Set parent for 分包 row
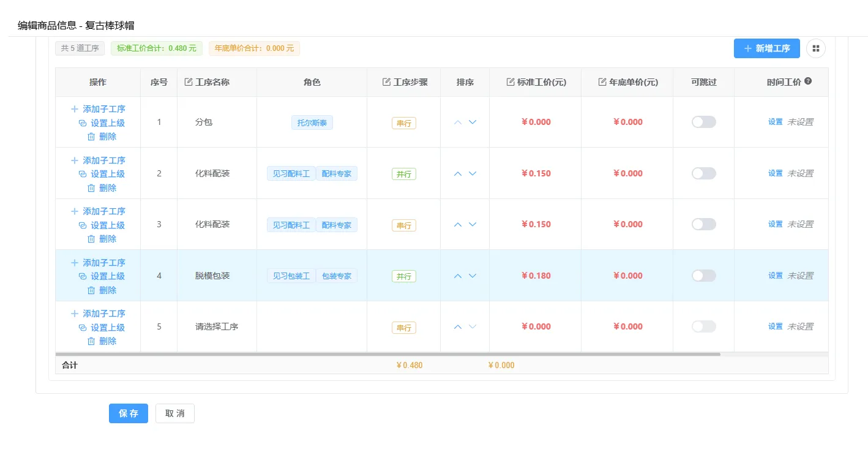The image size is (868, 452). pyautogui.click(x=102, y=123)
